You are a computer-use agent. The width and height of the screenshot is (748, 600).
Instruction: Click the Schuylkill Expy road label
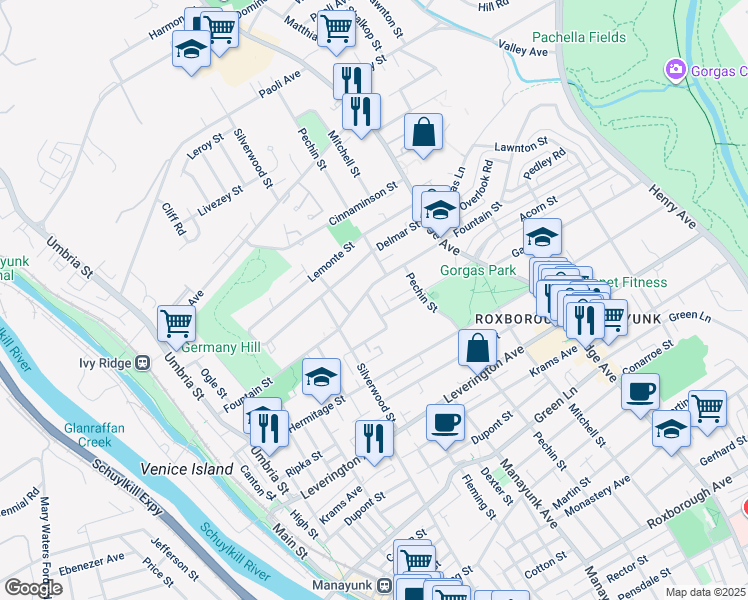click(127, 487)
